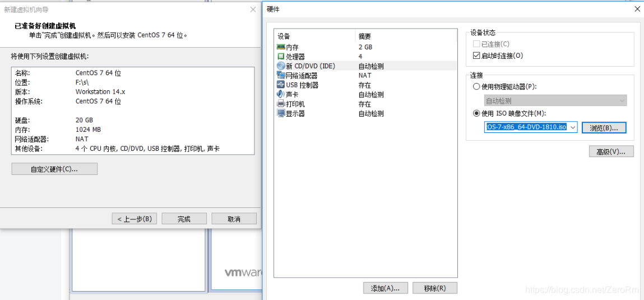Click the CD/DVD disc icon
The width and height of the screenshot is (644, 300).
click(x=281, y=66)
